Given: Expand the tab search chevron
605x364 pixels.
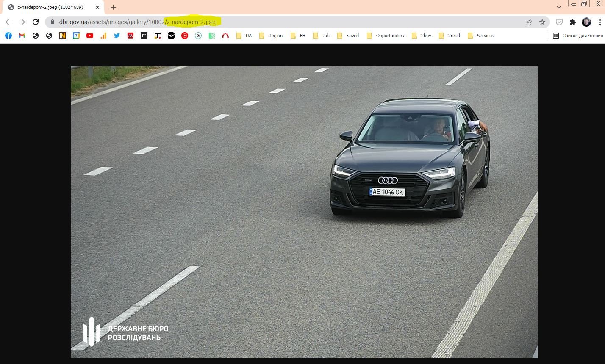Looking at the screenshot, I should tap(559, 7).
